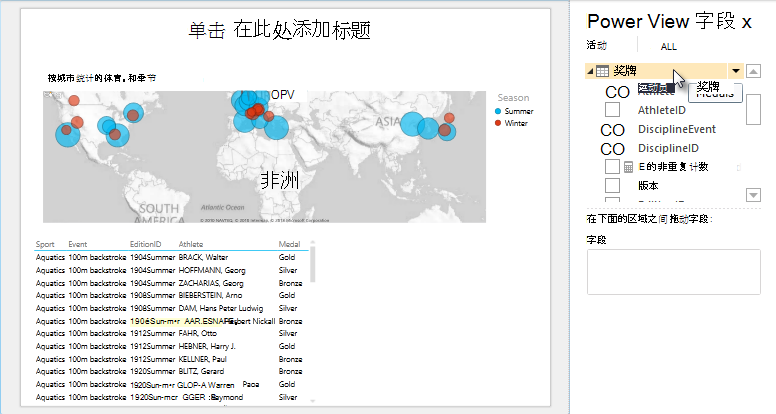This screenshot has height=414, width=776.
Task: Click the cell DAM, Hans Peter Ludwig
Action: pyautogui.click(x=221, y=308)
